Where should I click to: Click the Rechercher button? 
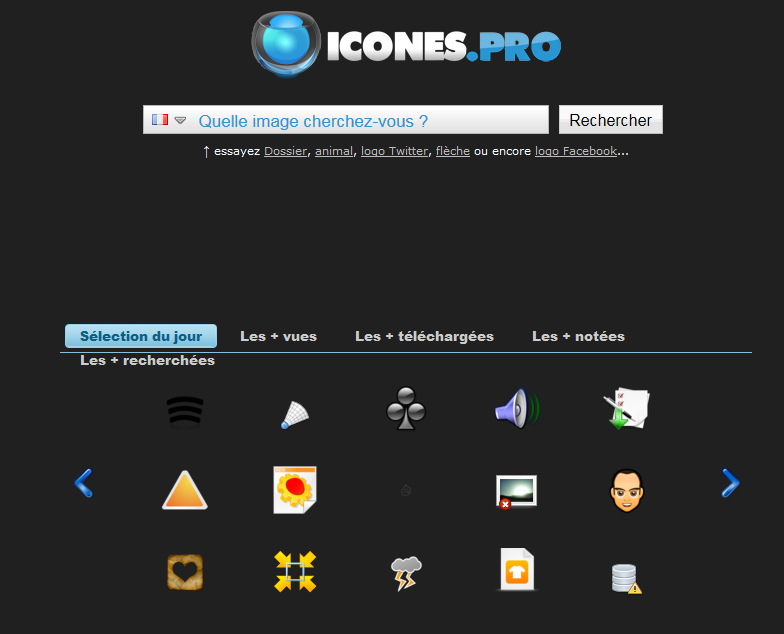point(610,120)
